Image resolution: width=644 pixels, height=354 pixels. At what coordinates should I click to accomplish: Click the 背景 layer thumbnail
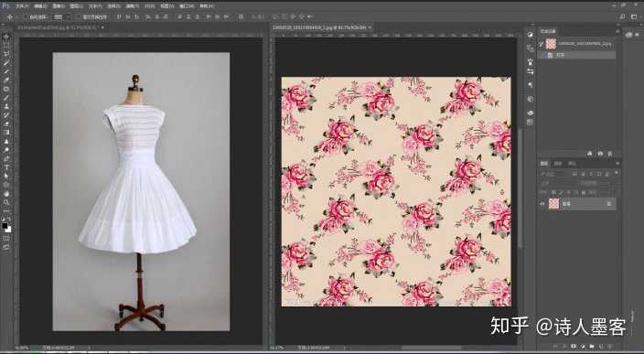[553, 204]
